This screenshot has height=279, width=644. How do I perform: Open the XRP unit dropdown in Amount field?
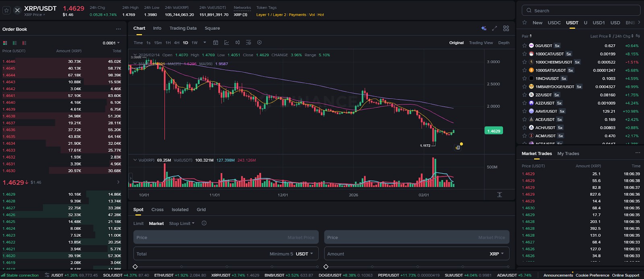[497, 254]
